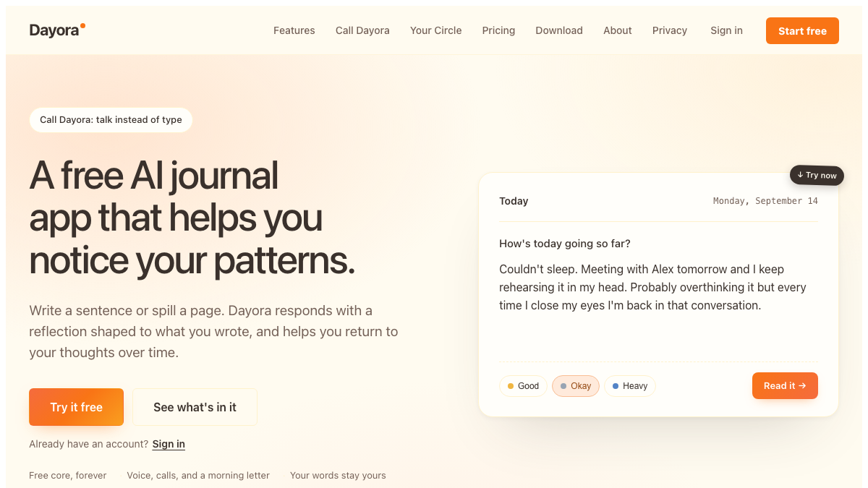Click See what's in it button

coord(195,407)
